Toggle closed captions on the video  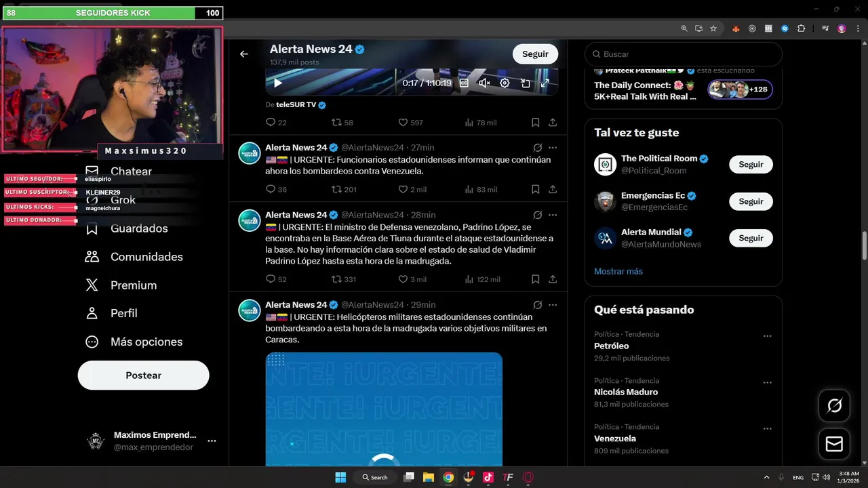(464, 83)
